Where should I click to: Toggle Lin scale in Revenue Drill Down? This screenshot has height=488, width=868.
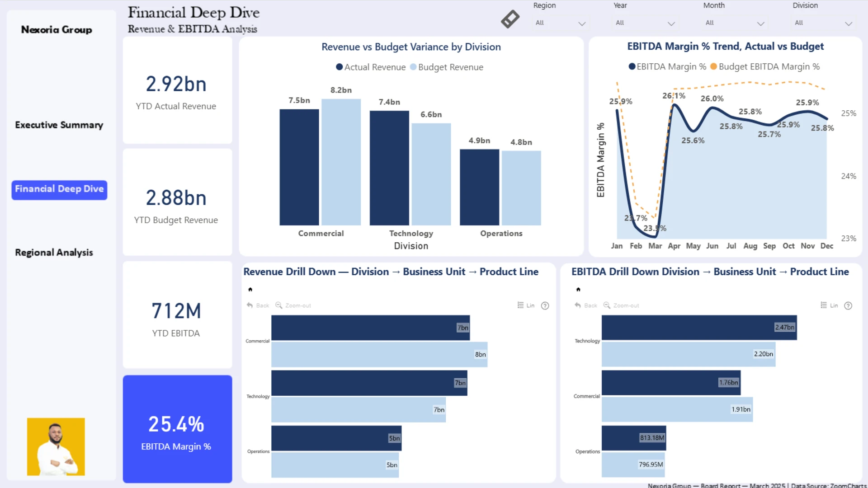coord(526,305)
